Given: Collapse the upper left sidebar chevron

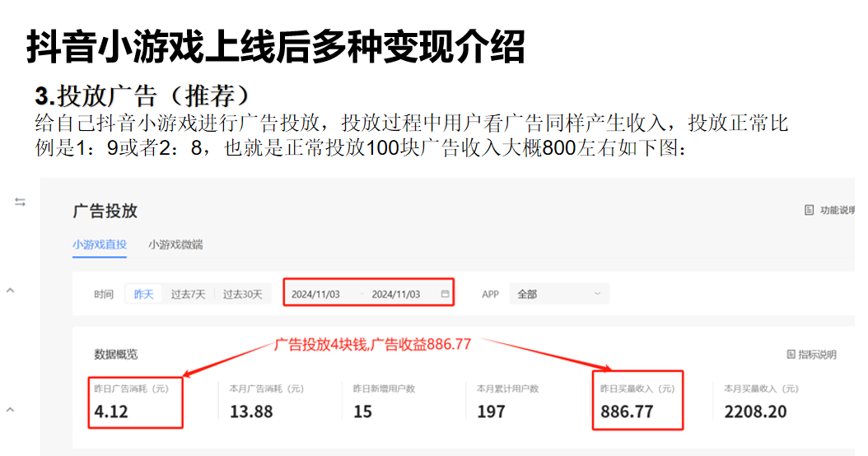Looking at the screenshot, I should pos(10,290).
